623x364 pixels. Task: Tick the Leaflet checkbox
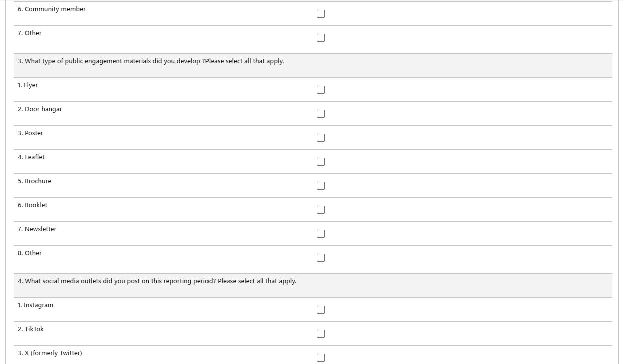point(321,162)
